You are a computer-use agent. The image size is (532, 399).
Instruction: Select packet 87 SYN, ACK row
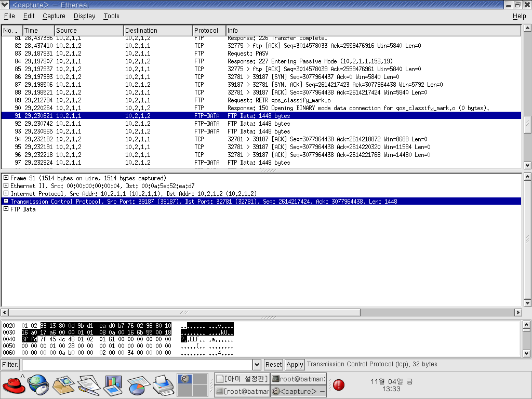click(261, 85)
